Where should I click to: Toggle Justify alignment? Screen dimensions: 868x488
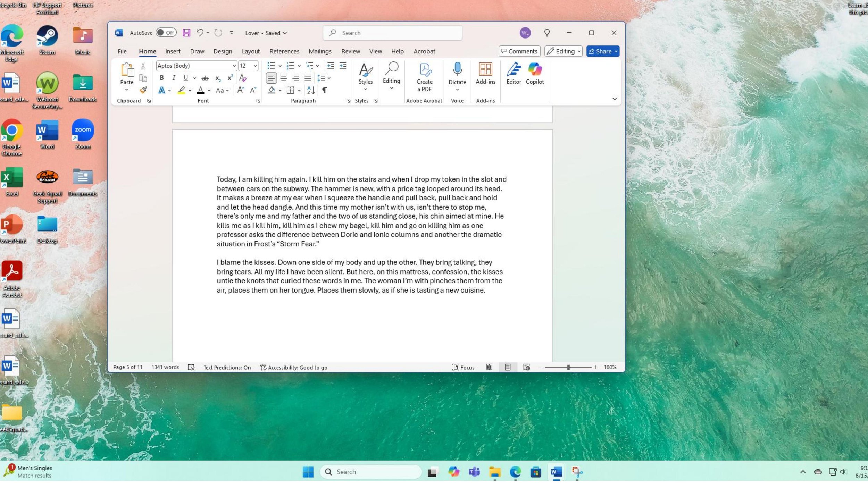point(308,78)
